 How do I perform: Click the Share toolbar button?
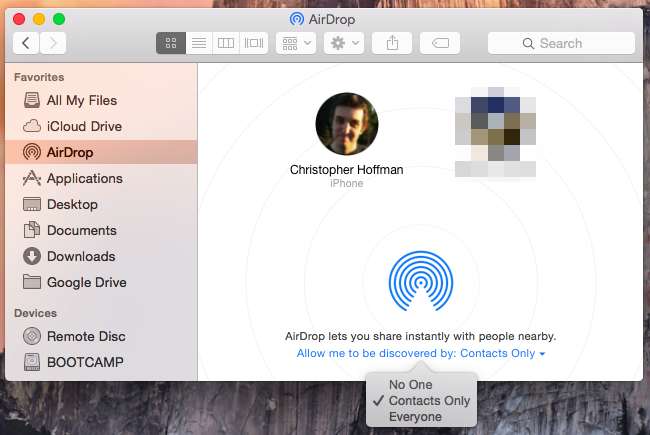pos(391,43)
